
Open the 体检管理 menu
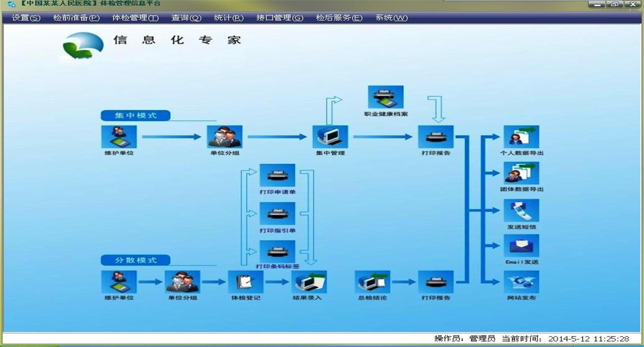[135, 18]
